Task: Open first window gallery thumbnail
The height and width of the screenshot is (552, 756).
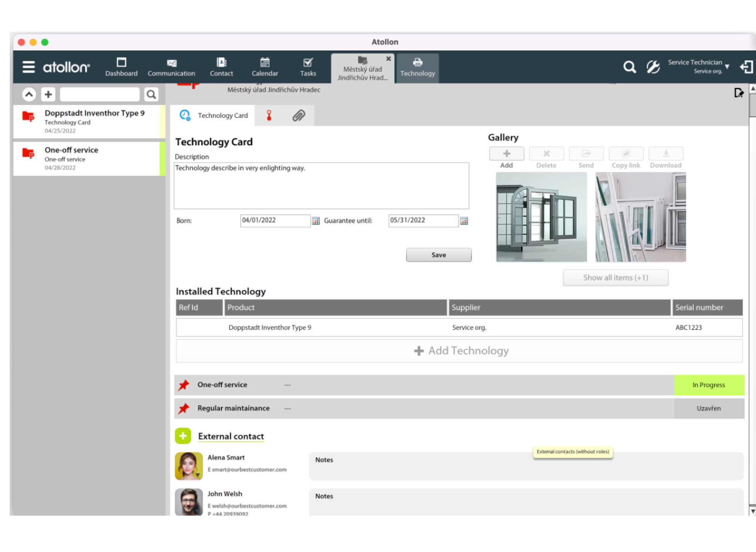Action: (541, 217)
